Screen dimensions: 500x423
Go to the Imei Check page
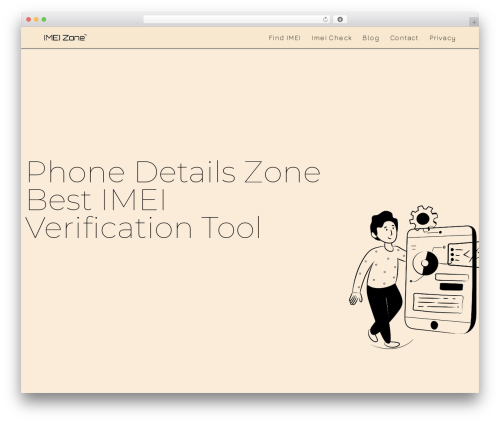(x=331, y=38)
